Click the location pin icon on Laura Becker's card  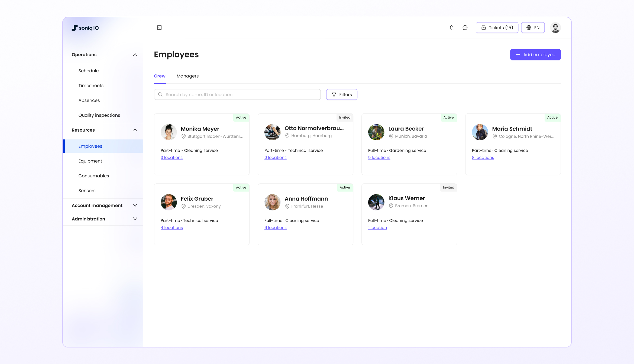point(391,136)
